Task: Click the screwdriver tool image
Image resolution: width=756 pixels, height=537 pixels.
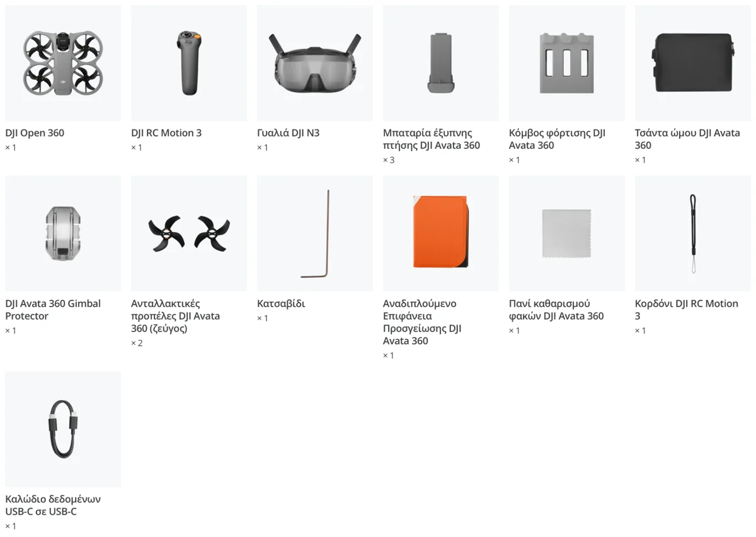Action: [315, 234]
